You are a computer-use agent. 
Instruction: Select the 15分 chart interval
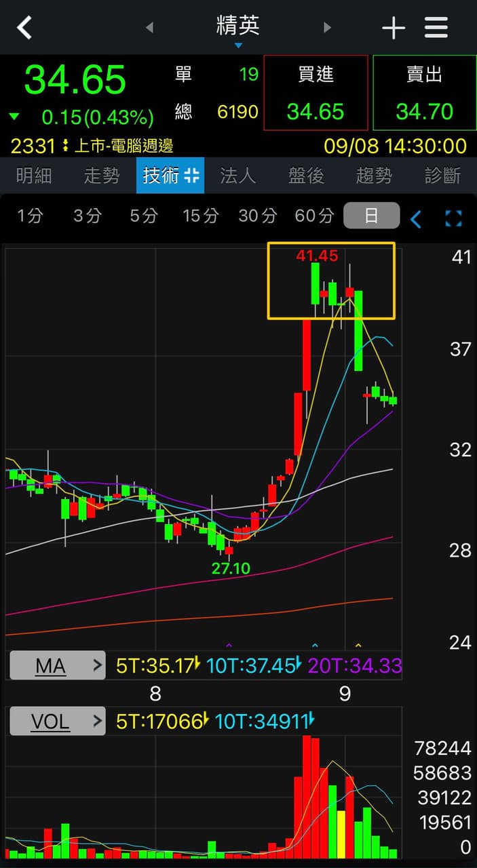point(201,216)
